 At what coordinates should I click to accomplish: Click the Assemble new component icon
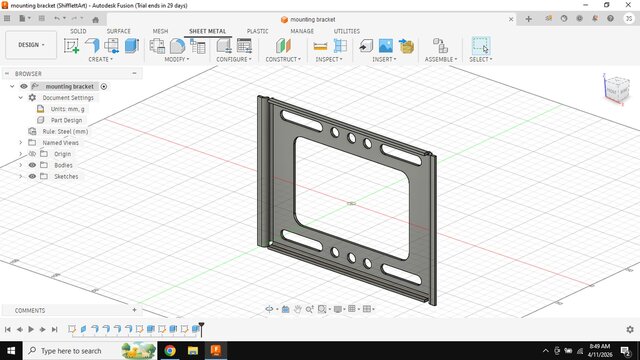tap(440, 46)
